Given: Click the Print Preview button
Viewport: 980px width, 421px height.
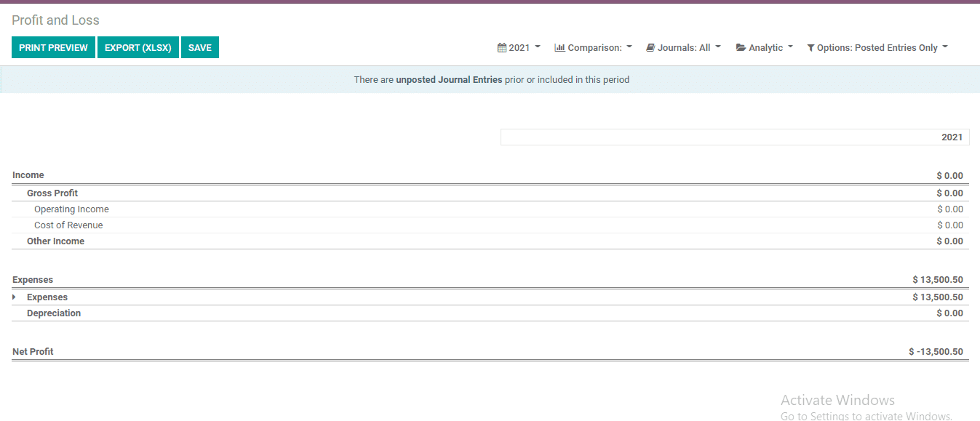Looking at the screenshot, I should coord(53,47).
